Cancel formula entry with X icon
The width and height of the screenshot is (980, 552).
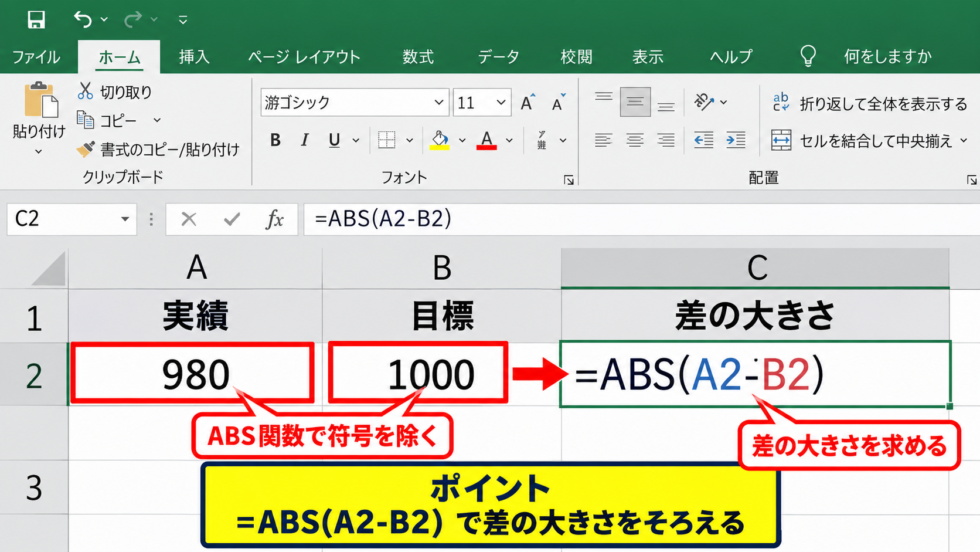click(x=189, y=219)
